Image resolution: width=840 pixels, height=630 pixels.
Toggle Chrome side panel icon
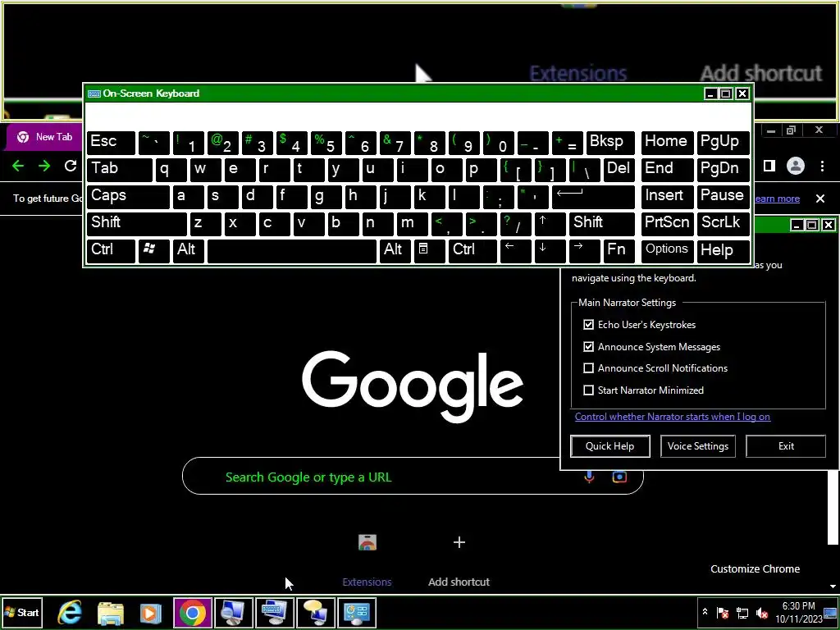coord(769,166)
